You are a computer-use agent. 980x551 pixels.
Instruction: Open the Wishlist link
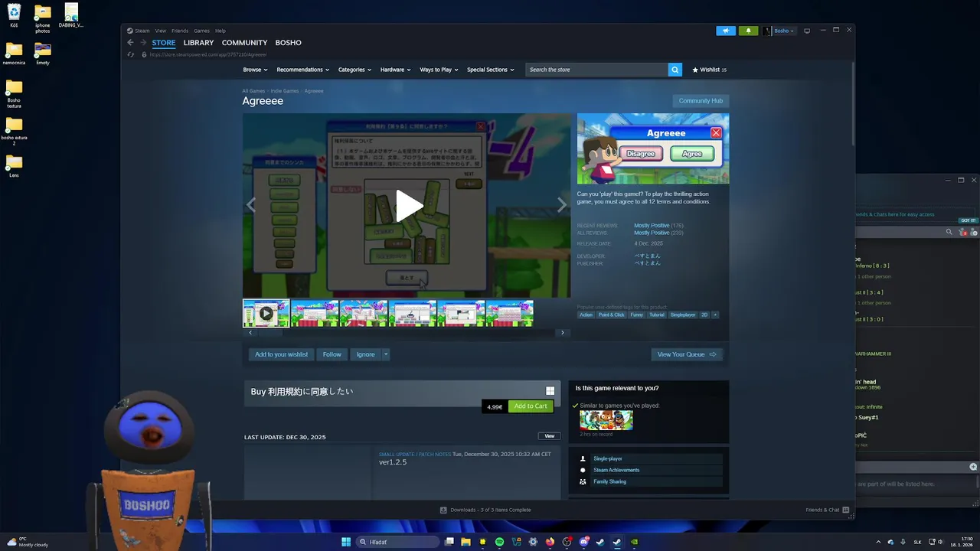(709, 70)
